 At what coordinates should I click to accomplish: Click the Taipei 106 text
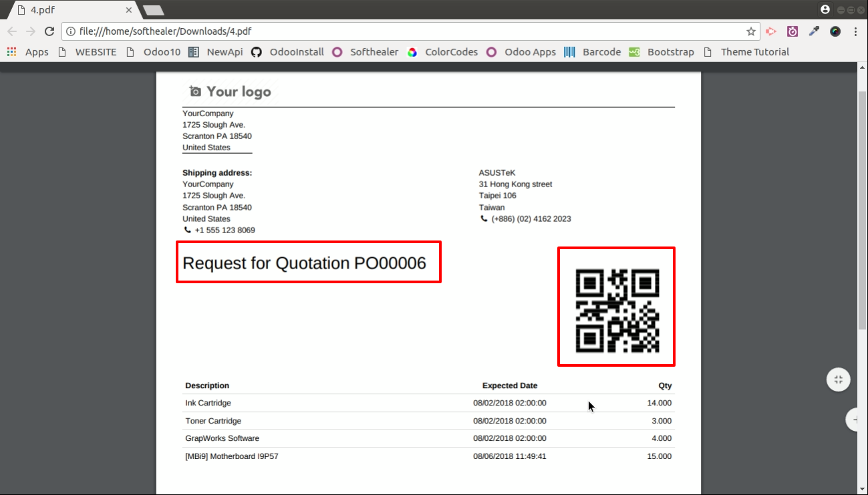tap(498, 196)
